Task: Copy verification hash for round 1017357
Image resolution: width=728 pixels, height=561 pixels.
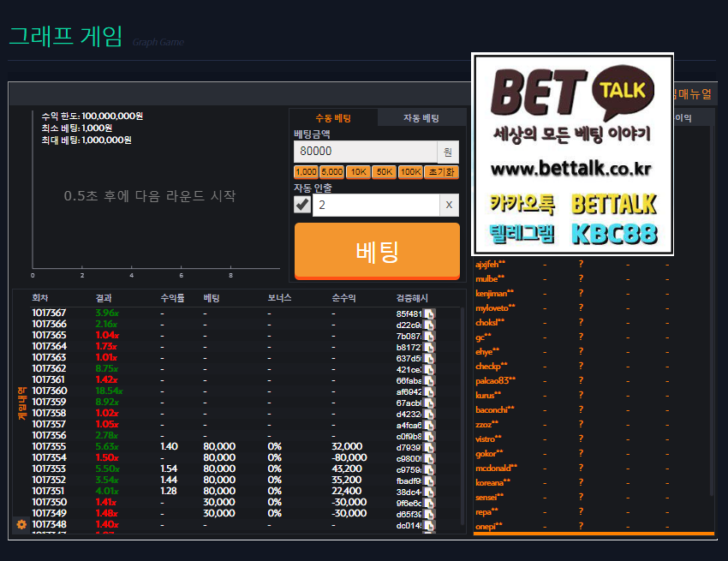Action: click(429, 426)
